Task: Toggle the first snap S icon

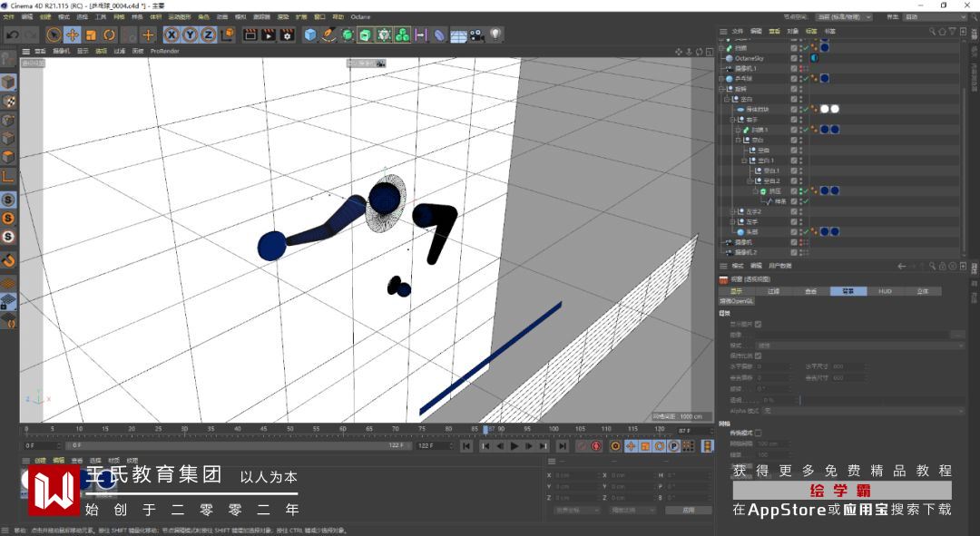Action: (x=8, y=200)
